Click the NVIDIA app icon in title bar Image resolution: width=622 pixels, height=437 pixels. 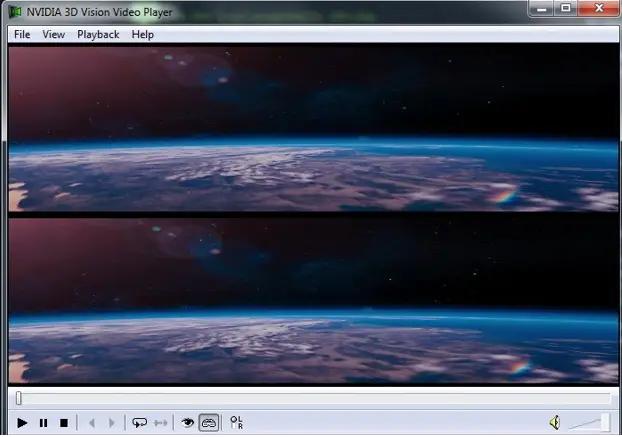click(x=15, y=12)
